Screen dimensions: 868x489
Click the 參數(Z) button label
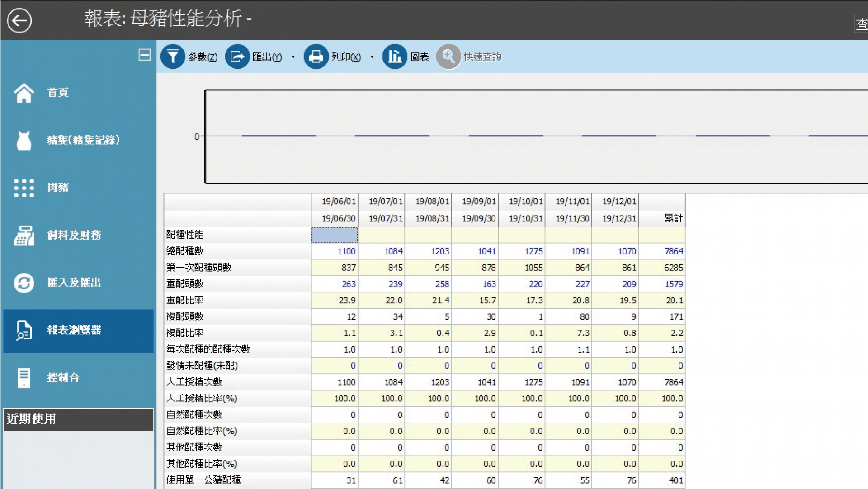coord(203,57)
